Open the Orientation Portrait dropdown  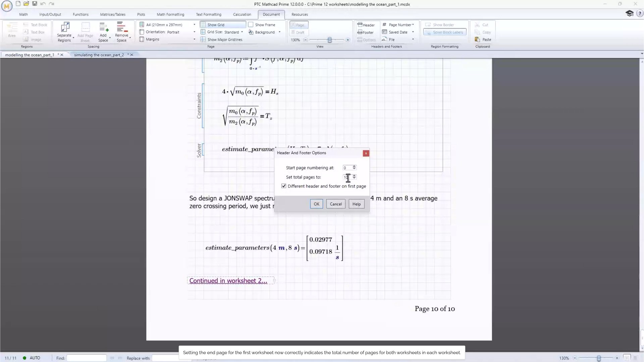tap(194, 32)
